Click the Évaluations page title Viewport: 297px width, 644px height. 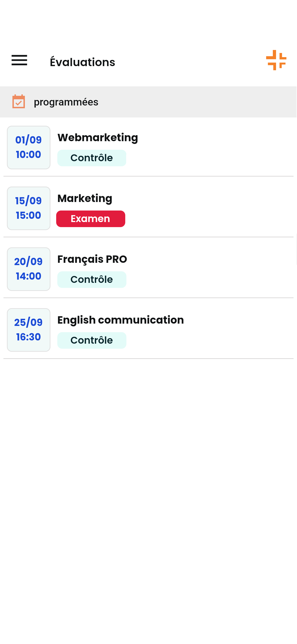pyautogui.click(x=82, y=62)
